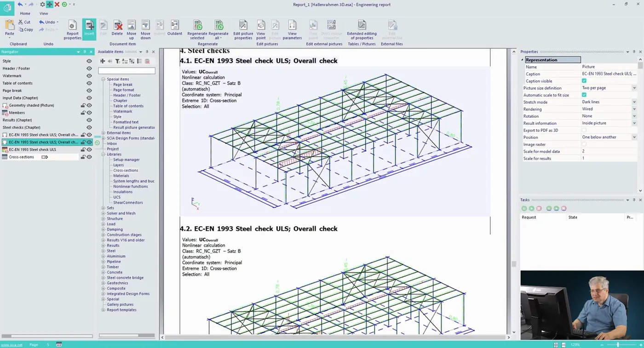Open the Rendering dropdown
This screenshot has width=644, height=348.
(634, 109)
